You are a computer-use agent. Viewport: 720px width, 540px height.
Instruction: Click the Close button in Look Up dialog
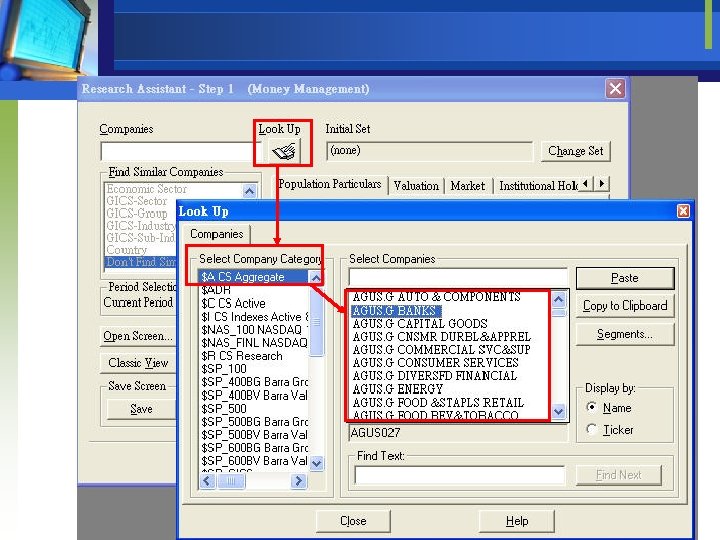pyautogui.click(x=353, y=521)
